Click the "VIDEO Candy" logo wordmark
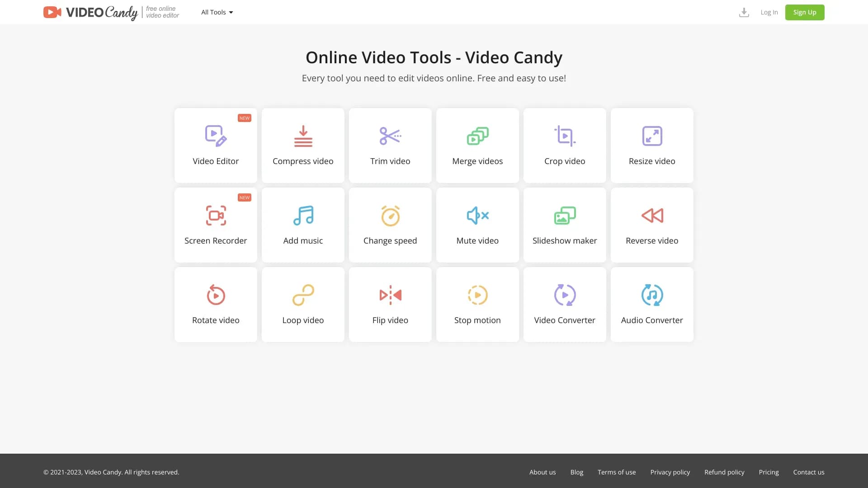The height and width of the screenshot is (488, 868). point(102,13)
